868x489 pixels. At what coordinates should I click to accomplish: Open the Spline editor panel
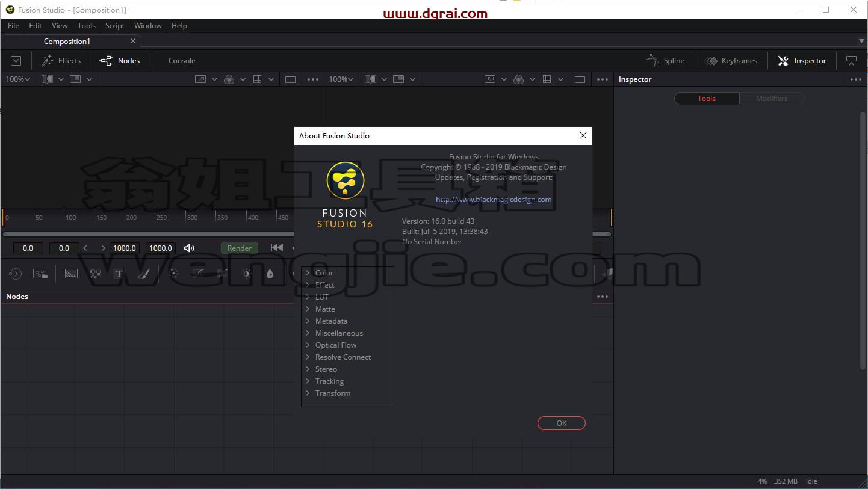coord(665,61)
